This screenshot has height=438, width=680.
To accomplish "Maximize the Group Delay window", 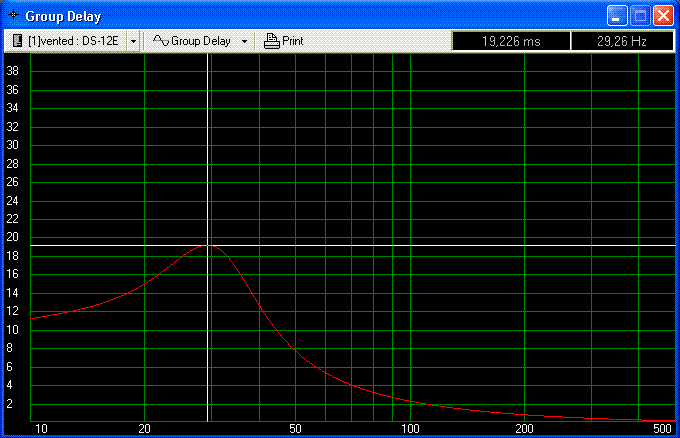I will click(x=640, y=15).
